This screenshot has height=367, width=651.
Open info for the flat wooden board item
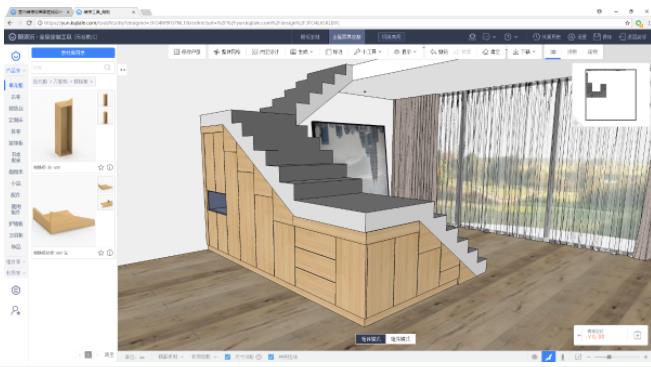tap(110, 252)
